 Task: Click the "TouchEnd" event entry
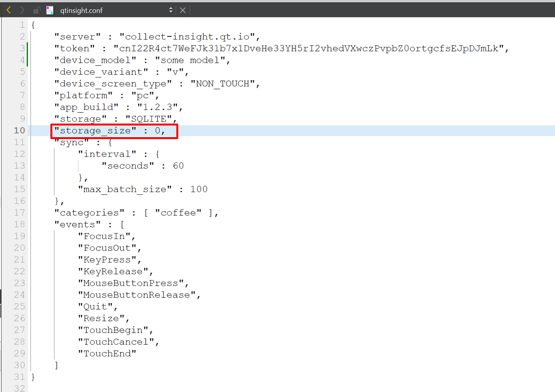pyautogui.click(x=107, y=354)
